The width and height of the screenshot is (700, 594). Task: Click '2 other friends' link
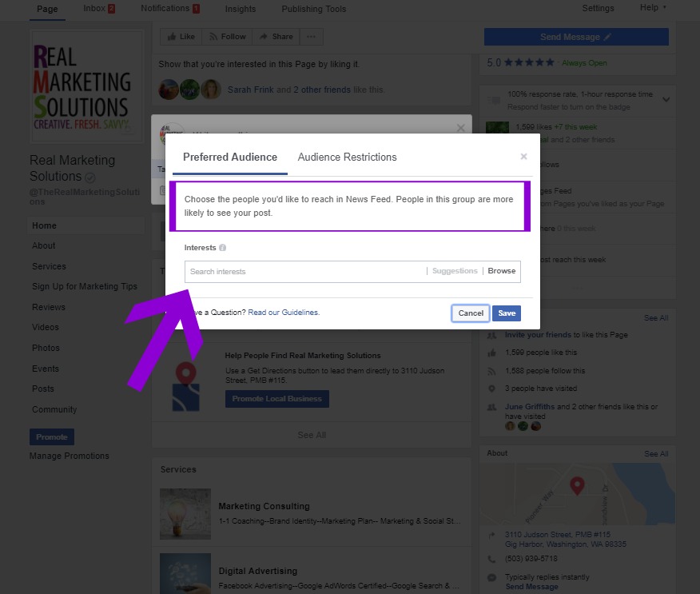321,90
